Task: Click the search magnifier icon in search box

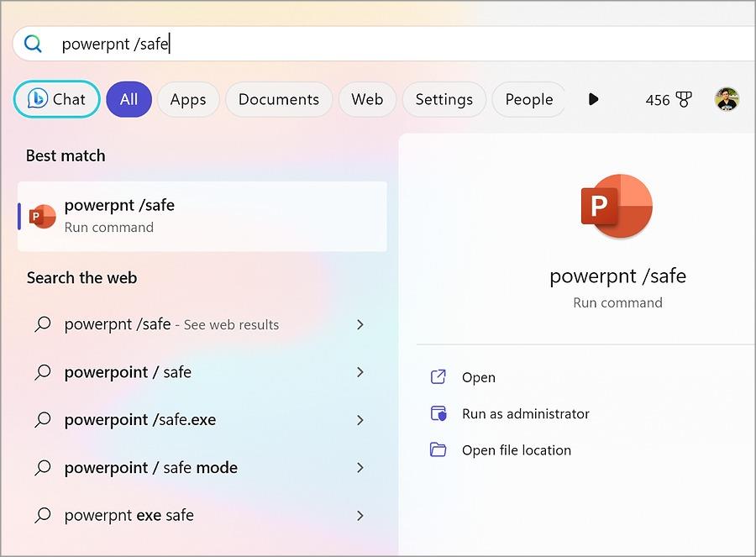Action: tap(33, 44)
